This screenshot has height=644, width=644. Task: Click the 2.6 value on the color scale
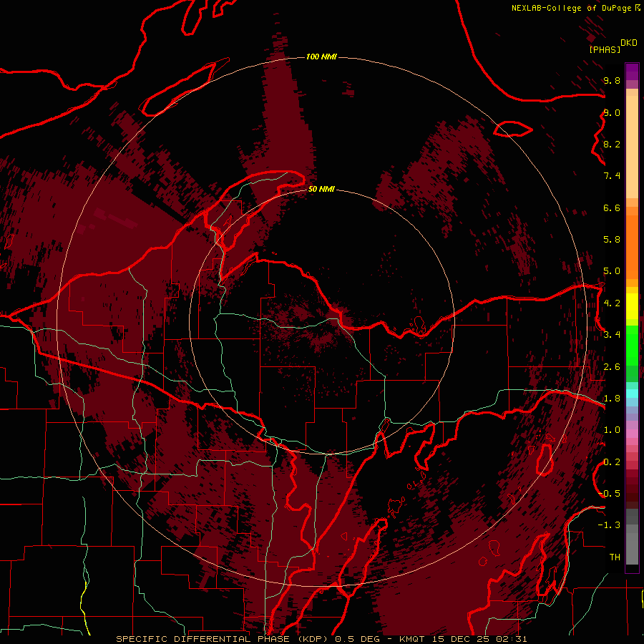point(612,367)
